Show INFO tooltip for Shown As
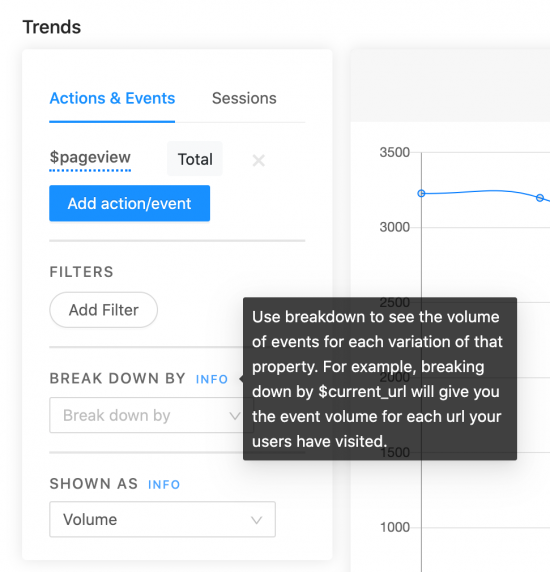 tap(164, 484)
